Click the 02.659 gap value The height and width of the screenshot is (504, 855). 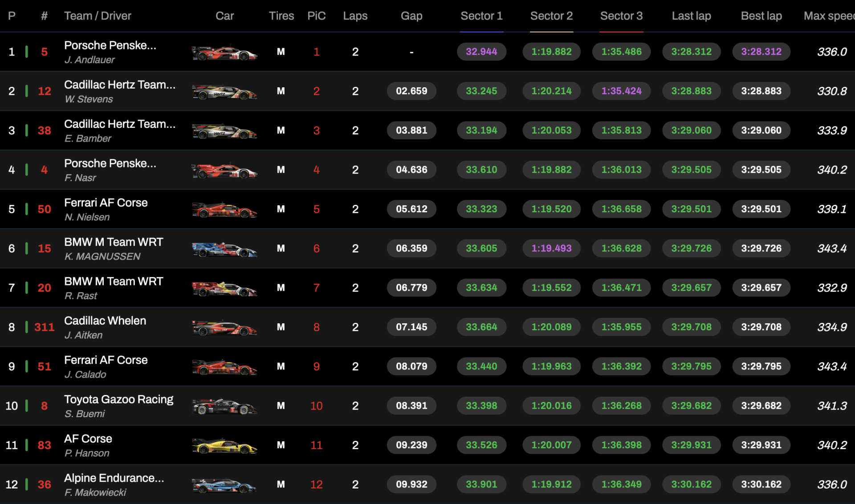pos(411,91)
